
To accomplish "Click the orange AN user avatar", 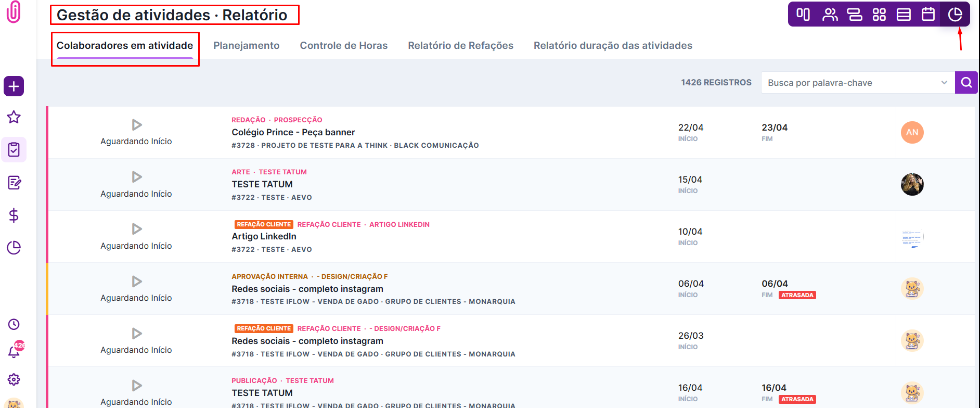I will click(912, 132).
